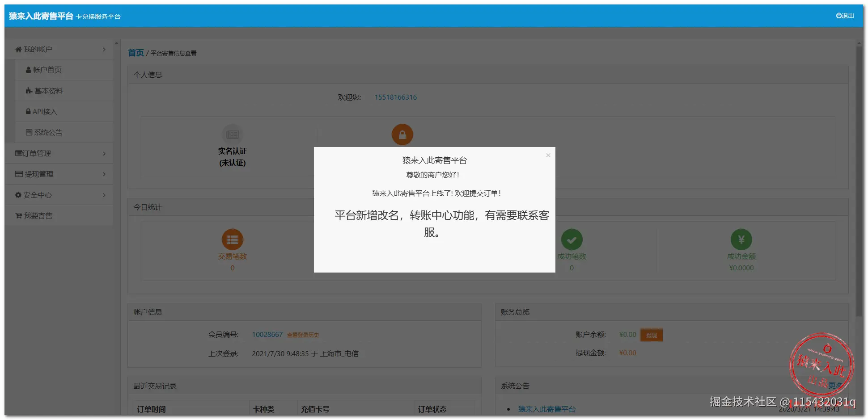The image size is (868, 420).
Task: Click the 充值卡号 column header
Action: click(315, 409)
